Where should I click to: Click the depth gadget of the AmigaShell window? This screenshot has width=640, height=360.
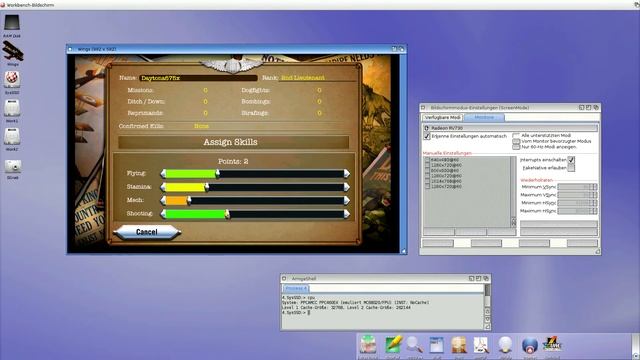click(486, 278)
